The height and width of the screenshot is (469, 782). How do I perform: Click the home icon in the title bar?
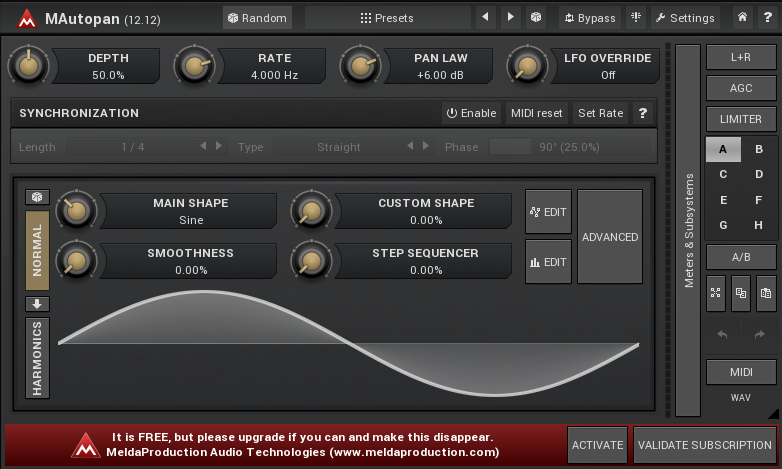(x=743, y=17)
